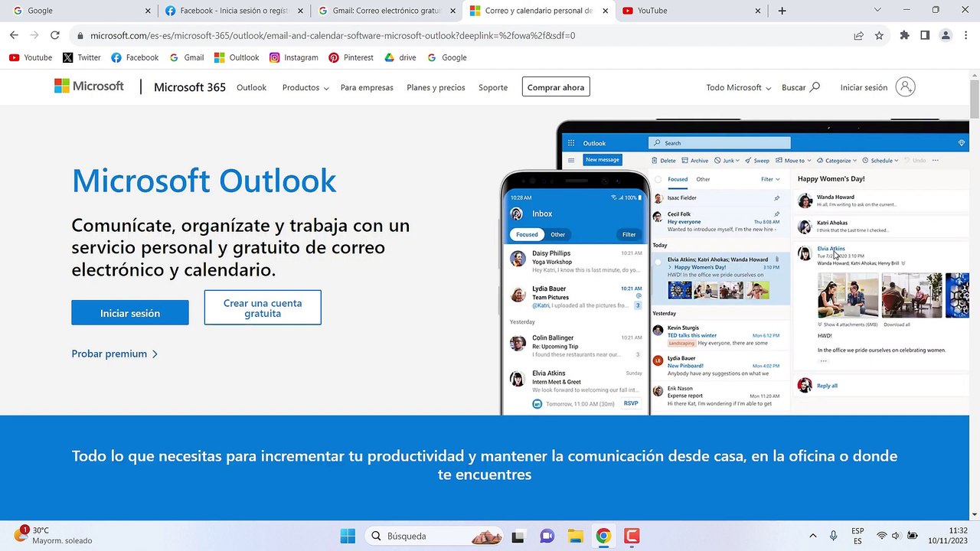Viewport: 980px width, 551px height.
Task: Show hidden icons in the system tray
Action: (x=812, y=536)
